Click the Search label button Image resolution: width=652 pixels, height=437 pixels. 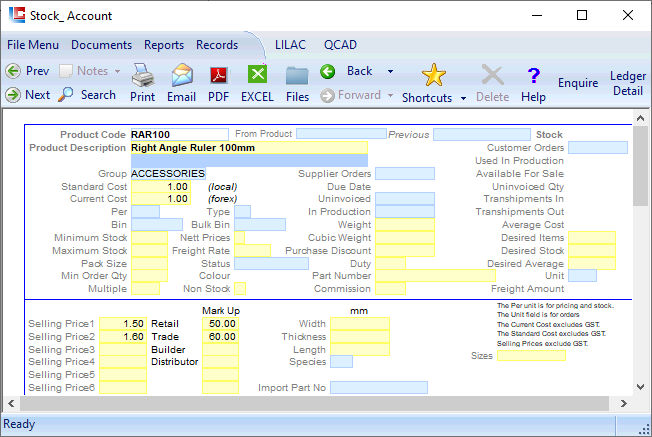[x=98, y=95]
